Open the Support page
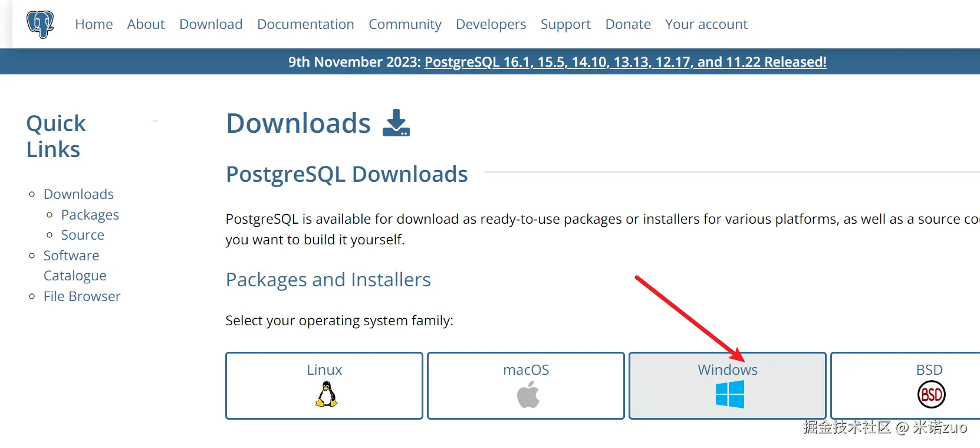 (x=565, y=24)
